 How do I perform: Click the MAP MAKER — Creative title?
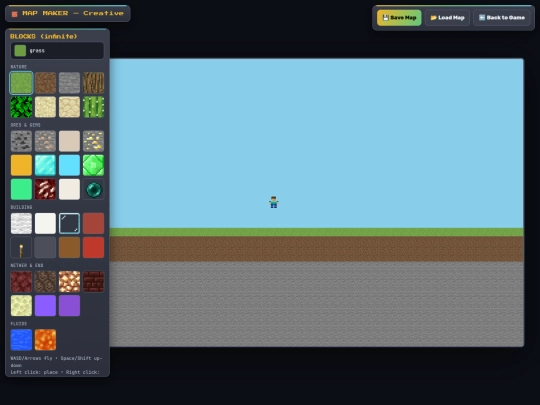(68, 13)
